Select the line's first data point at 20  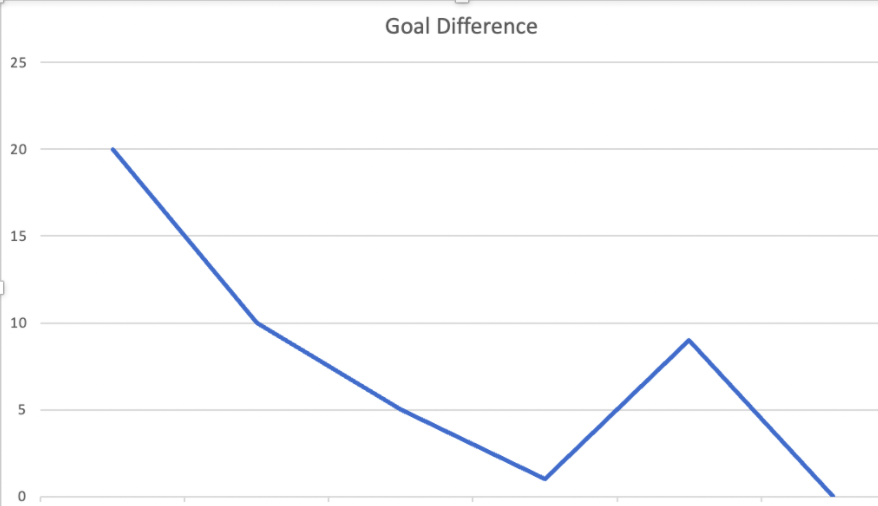pyautogui.click(x=113, y=149)
